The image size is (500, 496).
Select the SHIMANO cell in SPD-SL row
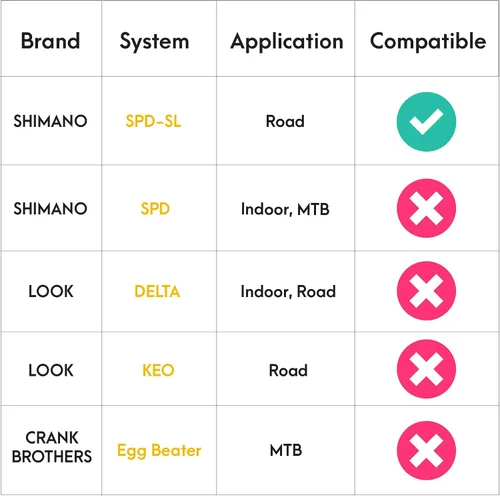50,121
